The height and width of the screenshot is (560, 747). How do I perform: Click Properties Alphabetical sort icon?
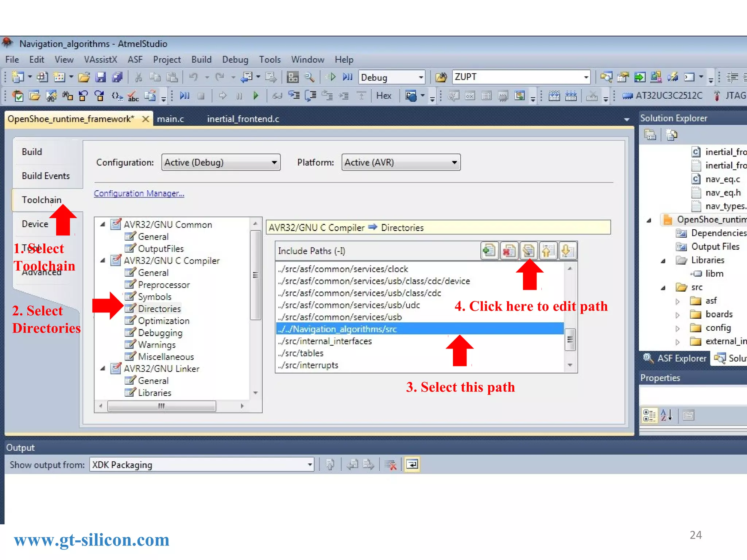(x=666, y=415)
